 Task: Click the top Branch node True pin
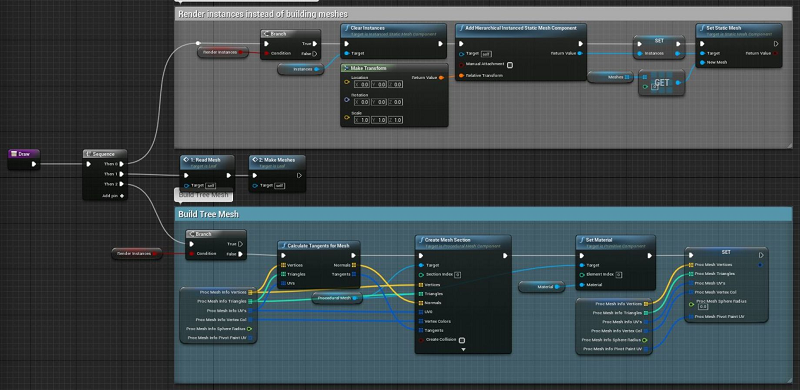coord(315,44)
